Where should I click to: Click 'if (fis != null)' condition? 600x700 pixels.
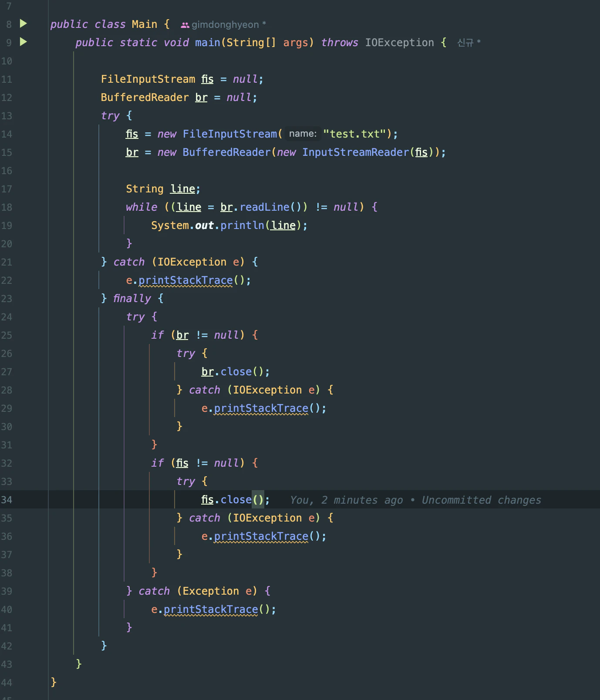198,463
